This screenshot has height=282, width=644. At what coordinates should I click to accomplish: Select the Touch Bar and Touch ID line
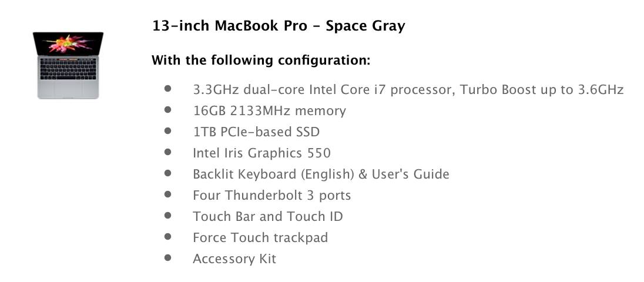[268, 216]
